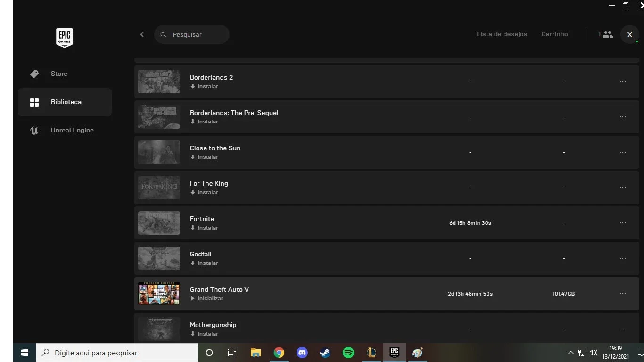Image resolution: width=644 pixels, height=362 pixels.
Task: Open Discord from taskbar
Action: [302, 353]
